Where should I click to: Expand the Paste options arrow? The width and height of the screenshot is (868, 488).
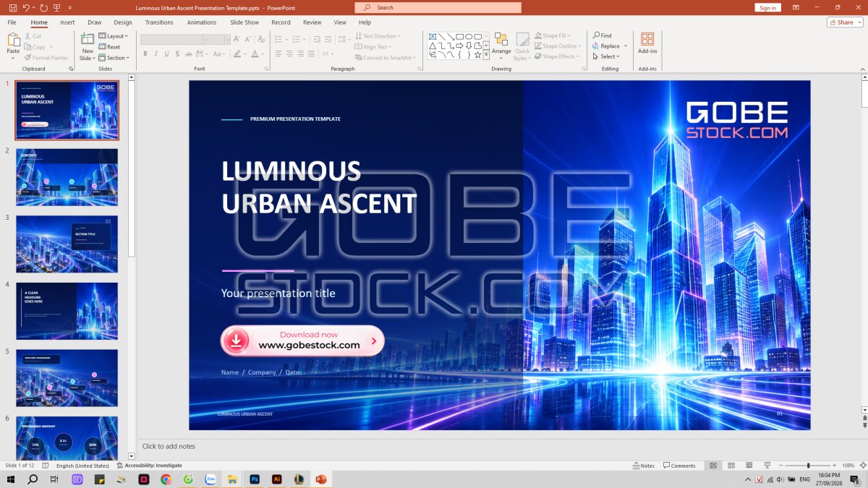click(13, 58)
